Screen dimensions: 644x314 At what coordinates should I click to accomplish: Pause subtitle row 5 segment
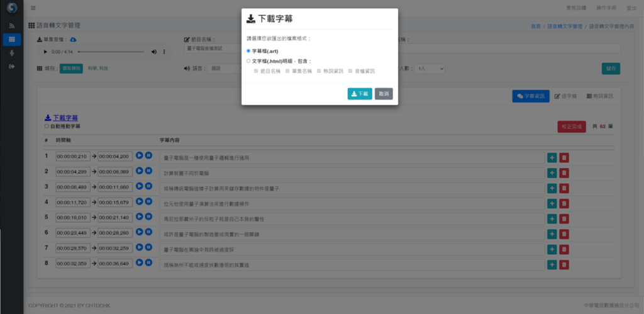[x=148, y=216]
